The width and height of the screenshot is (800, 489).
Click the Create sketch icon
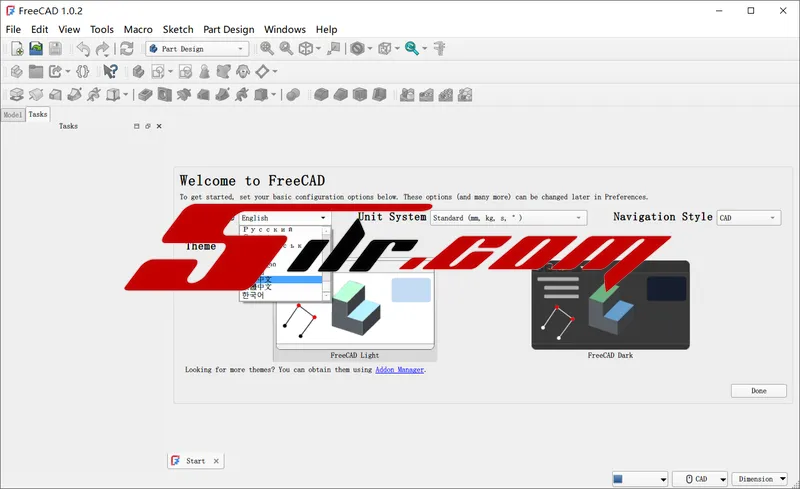[x=158, y=71]
